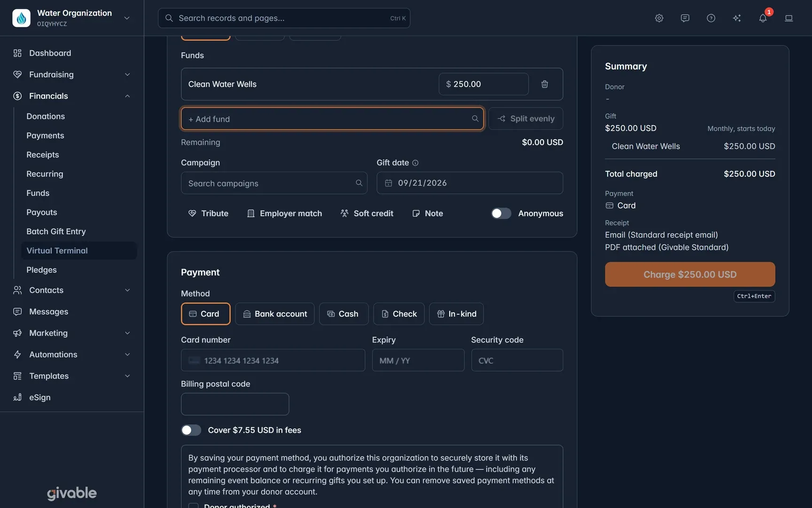Open the AI sparkle assistant icon

pos(737,18)
